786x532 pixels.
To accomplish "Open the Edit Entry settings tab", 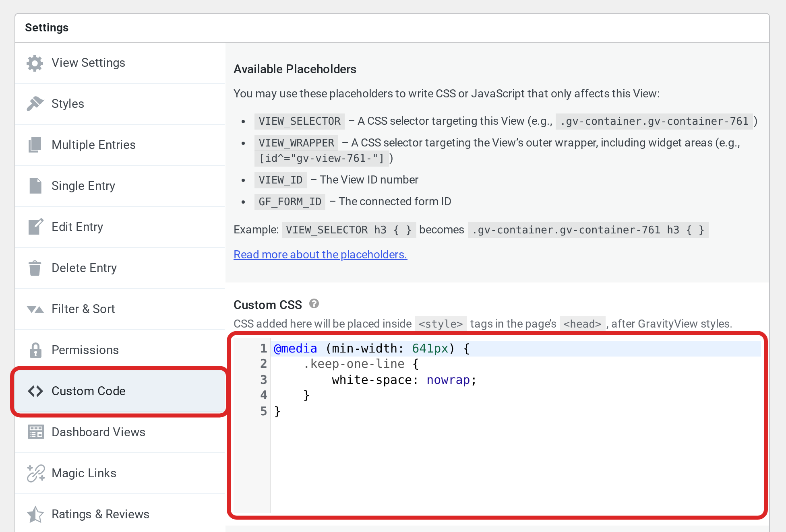I will pos(120,227).
